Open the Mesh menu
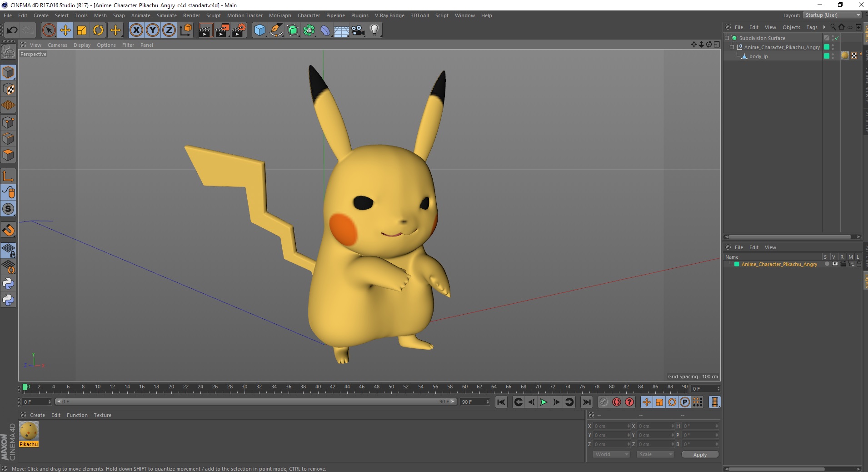This screenshot has width=868, height=472. [100, 15]
